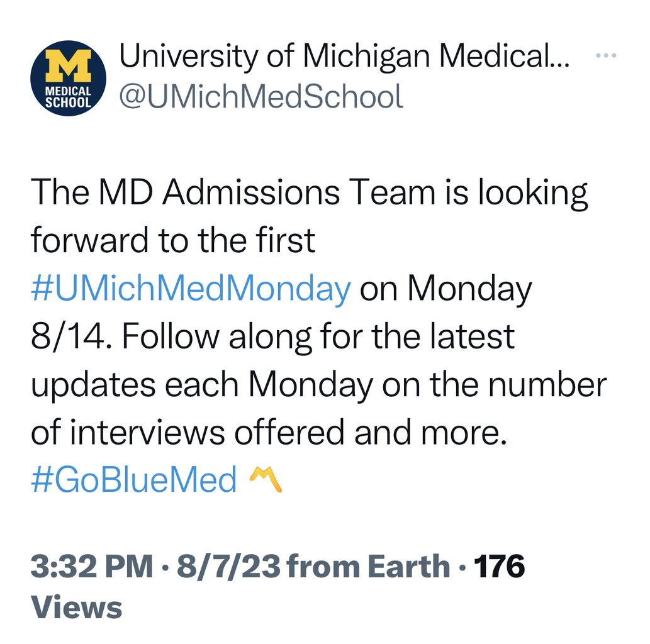The height and width of the screenshot is (644, 650).
Task: Click the 176 view count number
Action: 499,567
